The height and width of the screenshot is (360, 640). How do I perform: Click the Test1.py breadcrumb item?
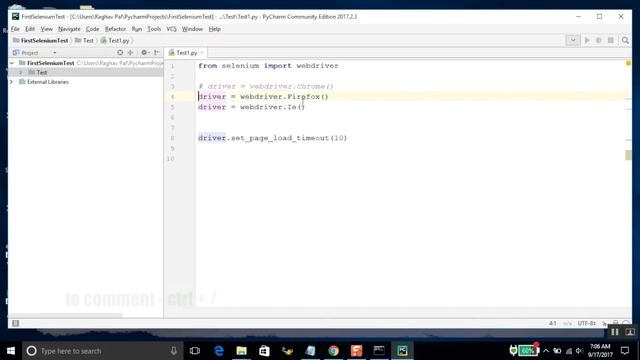point(115,40)
